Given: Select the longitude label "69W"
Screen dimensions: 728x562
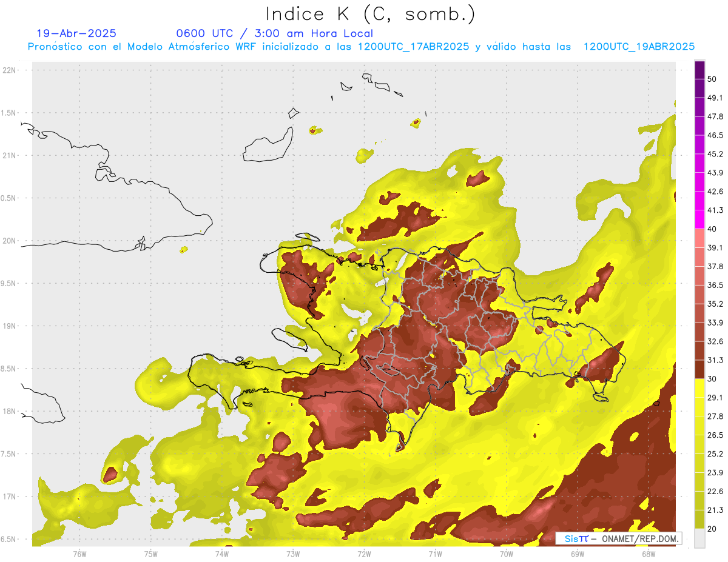Looking at the screenshot, I should pos(578,554).
